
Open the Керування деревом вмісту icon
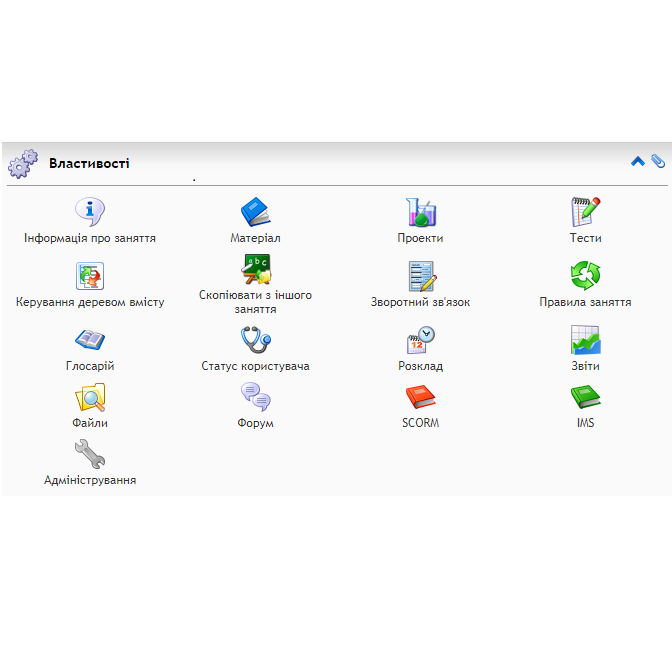pos(90,276)
